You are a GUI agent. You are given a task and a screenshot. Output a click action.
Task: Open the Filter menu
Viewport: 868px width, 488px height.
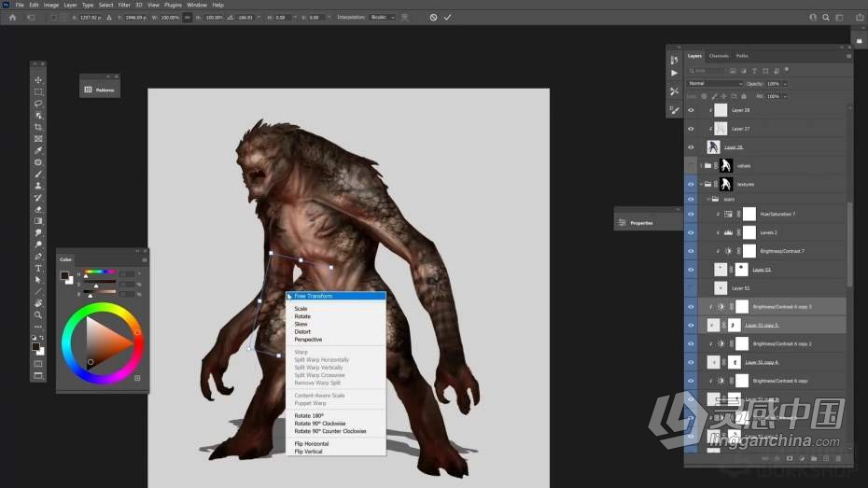click(x=124, y=5)
